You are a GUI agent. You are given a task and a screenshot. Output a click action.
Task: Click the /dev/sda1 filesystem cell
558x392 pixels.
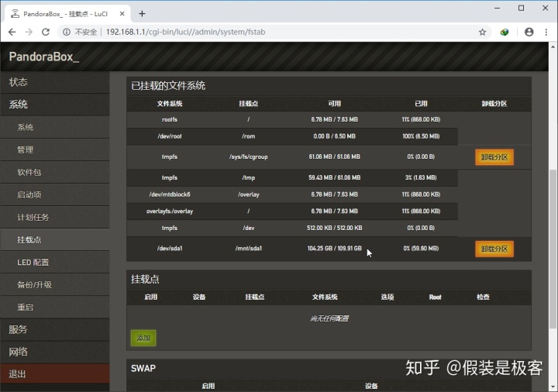coord(170,248)
